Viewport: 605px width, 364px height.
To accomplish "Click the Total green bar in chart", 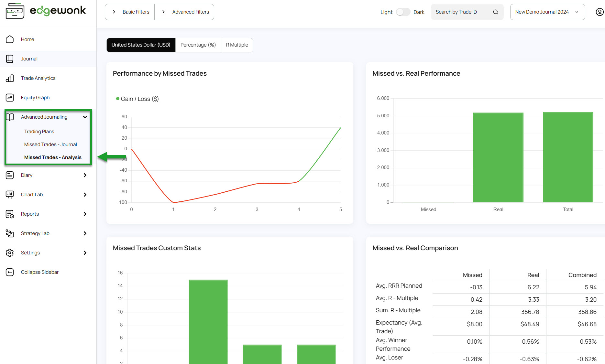I will pos(568,157).
